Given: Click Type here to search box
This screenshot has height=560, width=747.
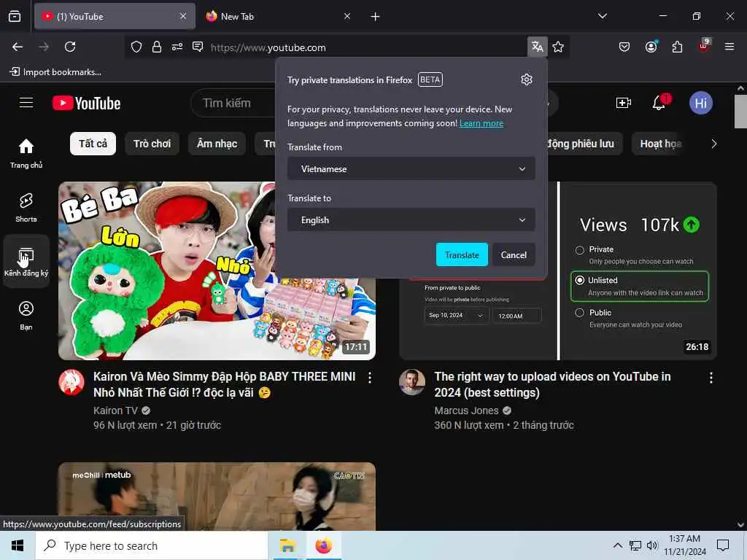Looking at the screenshot, I should pyautogui.click(x=152, y=545).
